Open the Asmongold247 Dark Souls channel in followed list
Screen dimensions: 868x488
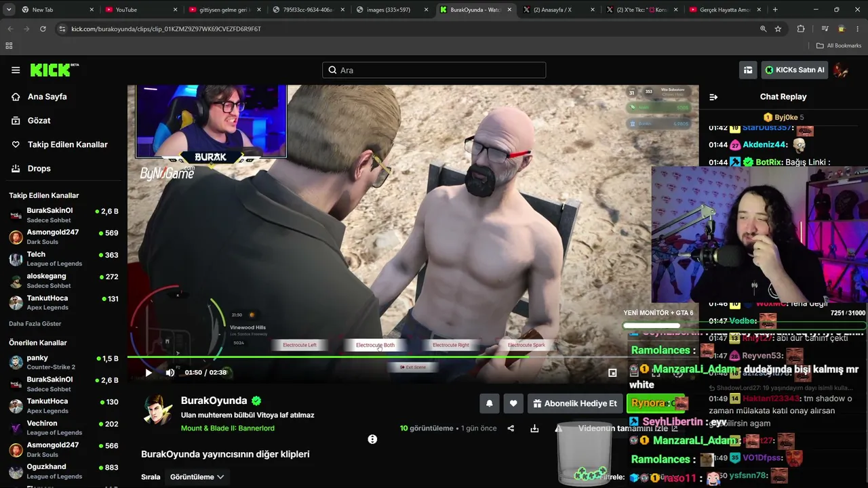[x=64, y=237]
